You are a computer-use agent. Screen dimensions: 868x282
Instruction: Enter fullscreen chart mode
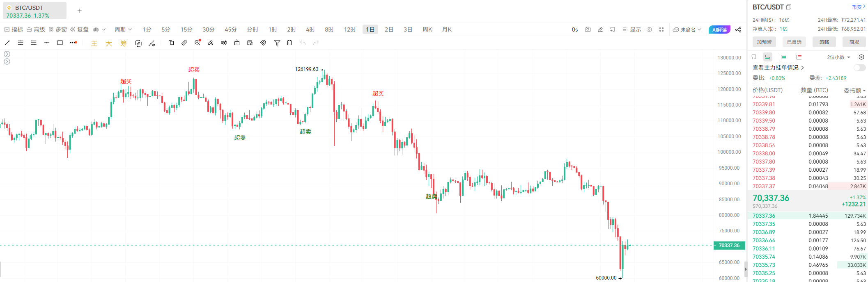(661, 30)
